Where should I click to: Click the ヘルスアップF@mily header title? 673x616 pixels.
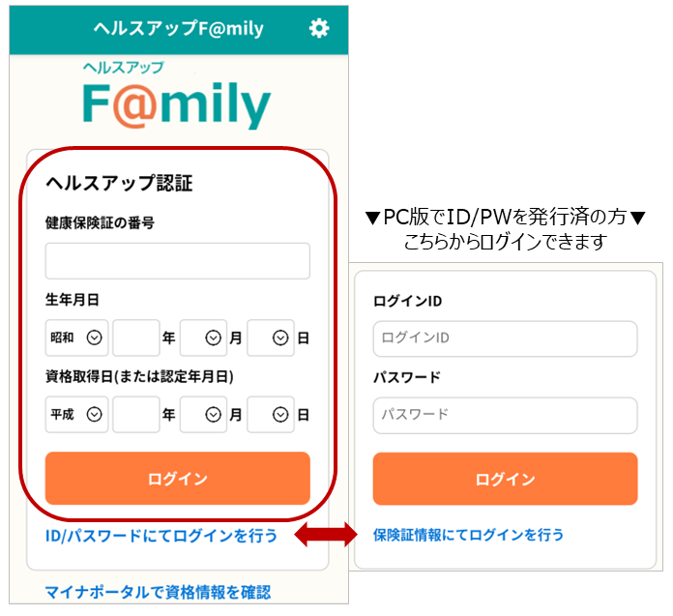(179, 28)
